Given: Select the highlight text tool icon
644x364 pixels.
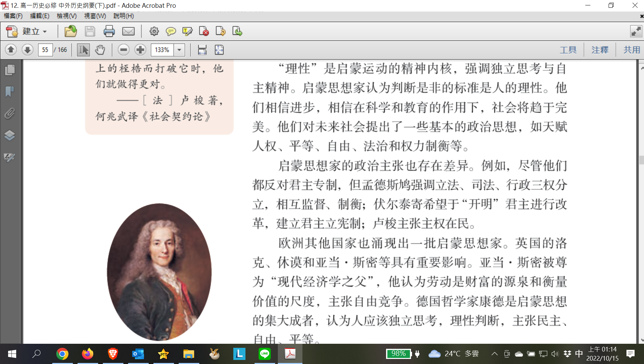Looking at the screenshot, I should pos(187,31).
